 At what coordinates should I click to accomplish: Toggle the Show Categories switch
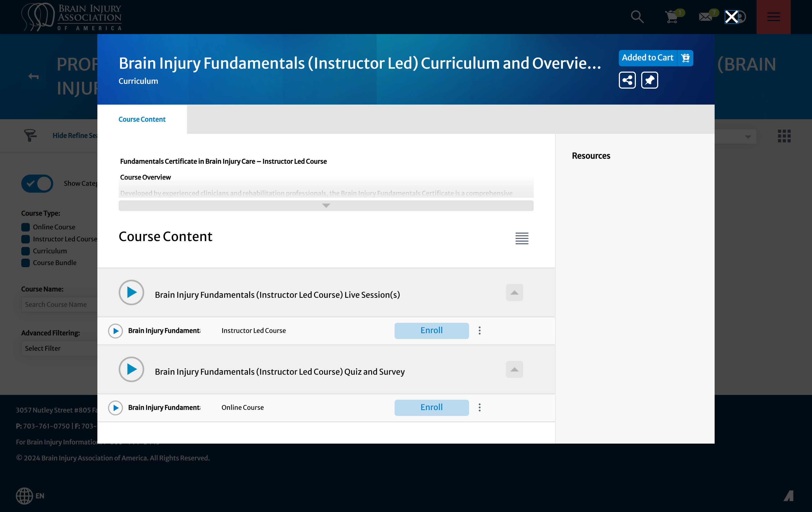37,183
